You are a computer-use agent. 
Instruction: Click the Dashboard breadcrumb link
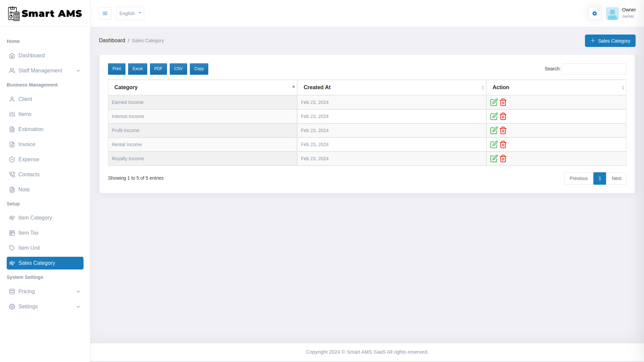(x=112, y=40)
